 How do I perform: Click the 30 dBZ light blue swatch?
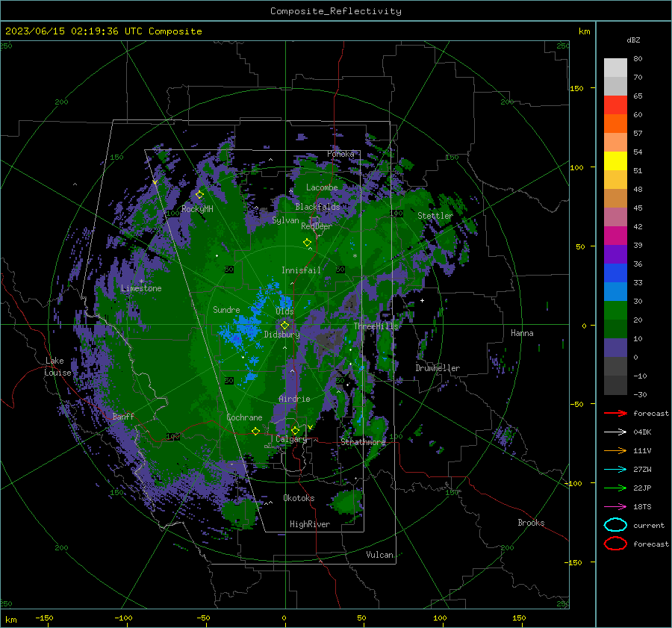(615, 291)
